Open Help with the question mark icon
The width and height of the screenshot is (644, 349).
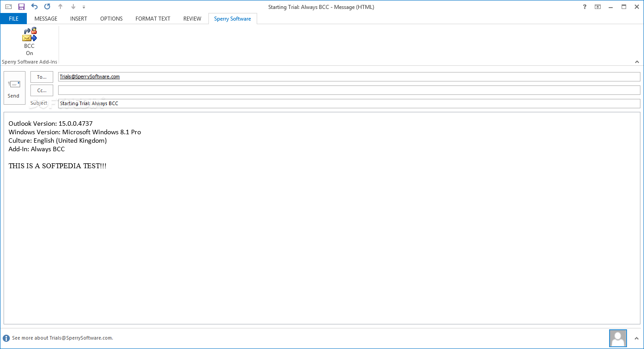pyautogui.click(x=585, y=7)
